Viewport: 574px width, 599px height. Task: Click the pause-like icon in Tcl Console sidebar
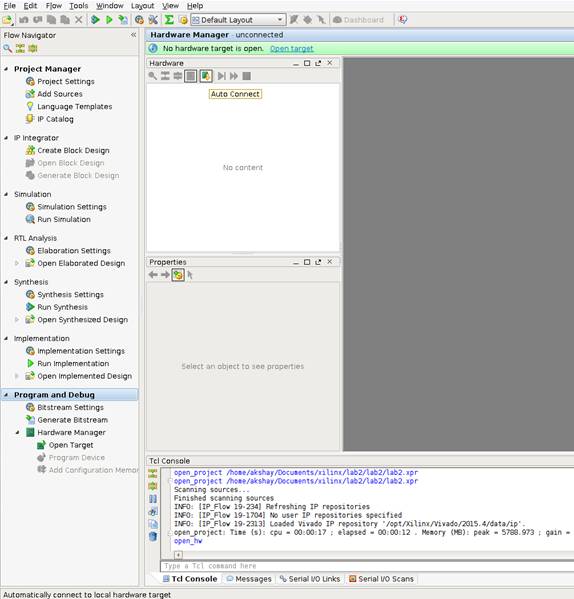pyautogui.click(x=153, y=499)
